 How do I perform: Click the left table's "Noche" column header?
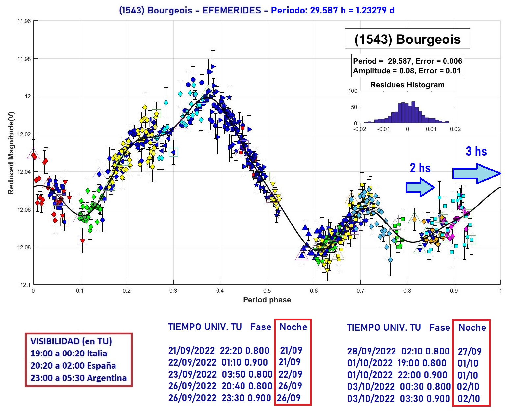pyautogui.click(x=293, y=327)
